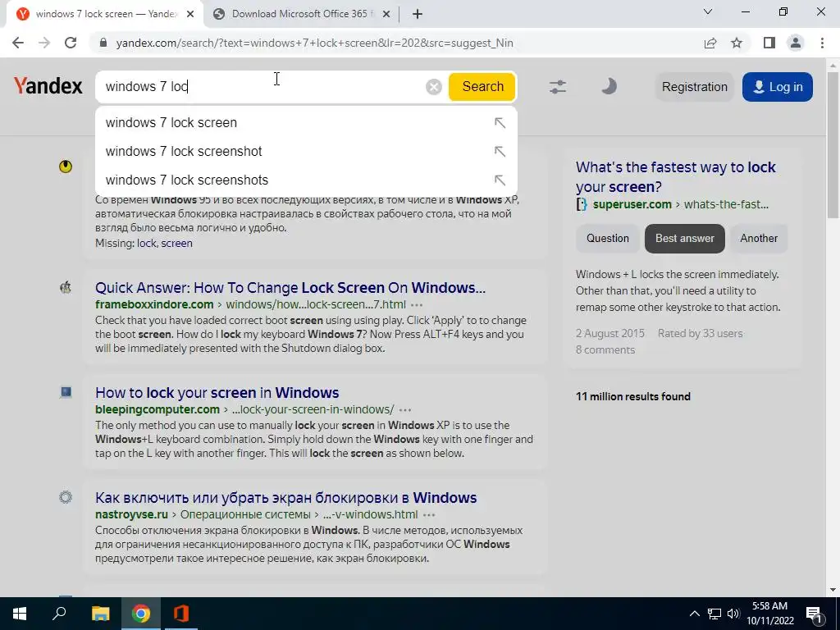Open a new browser tab
840x630 pixels.
418,14
